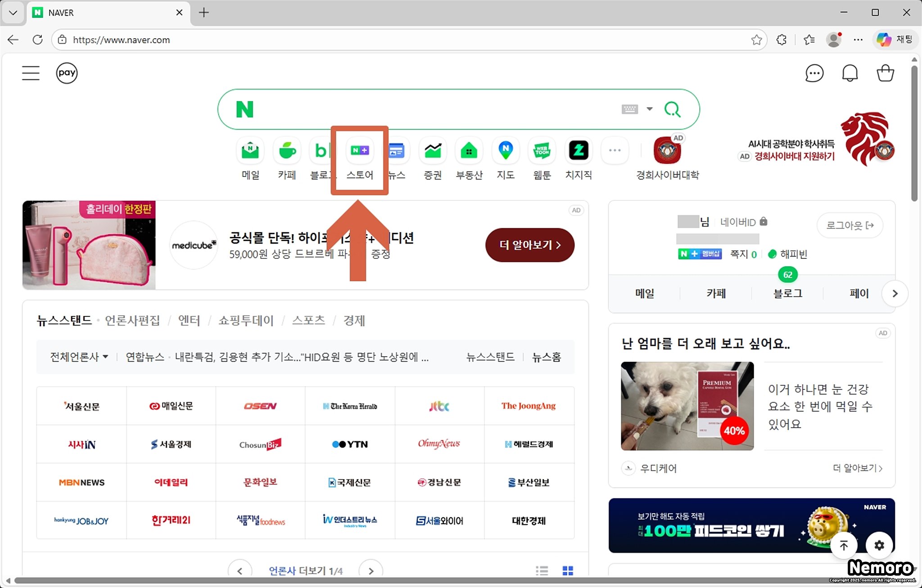Select the 스포츠 news tab
This screenshot has height=588, width=922.
pos(308,321)
